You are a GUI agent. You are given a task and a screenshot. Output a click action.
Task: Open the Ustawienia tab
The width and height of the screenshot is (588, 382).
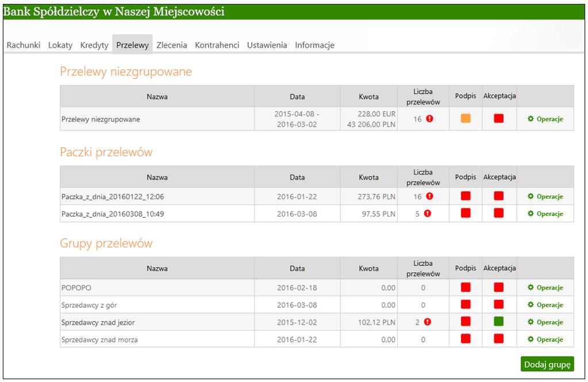coord(267,45)
